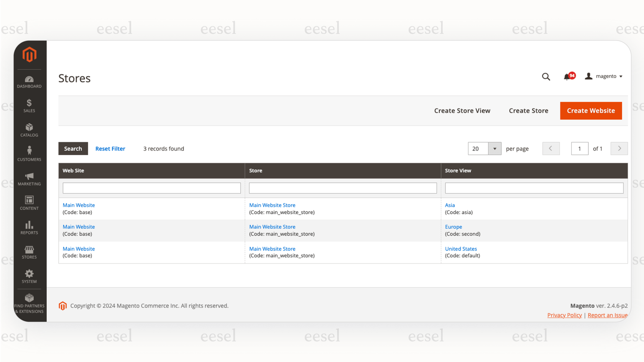
Task: Click the Magento logo at top
Action: (29, 54)
